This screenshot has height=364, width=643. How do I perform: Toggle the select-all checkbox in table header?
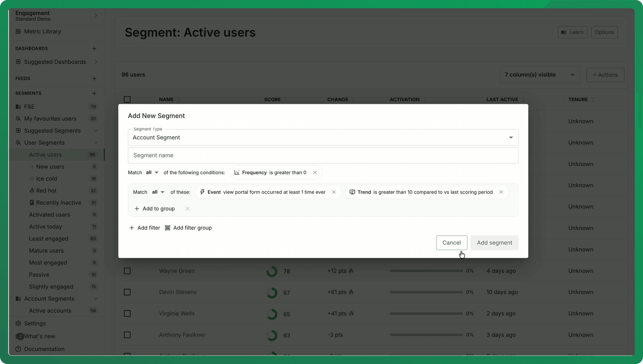tap(127, 100)
